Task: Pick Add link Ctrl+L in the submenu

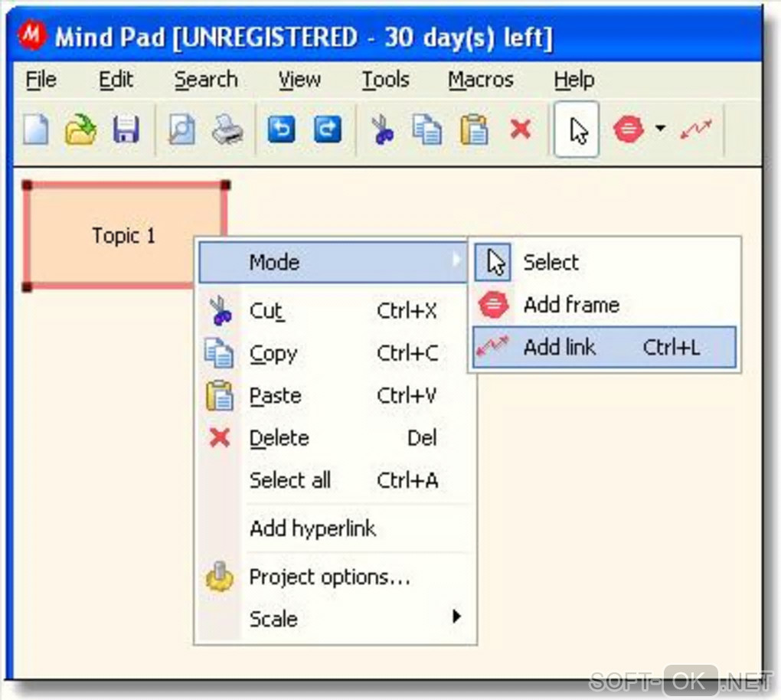Action: (604, 347)
